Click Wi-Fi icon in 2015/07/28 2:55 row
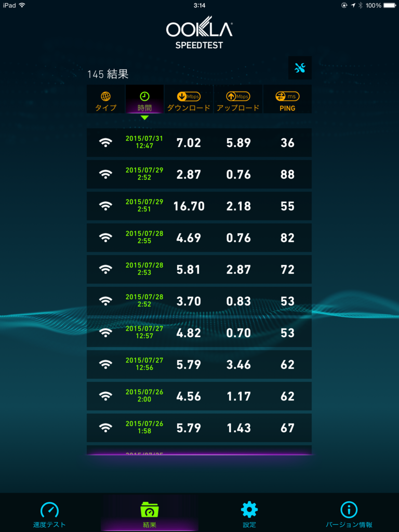 click(x=106, y=237)
